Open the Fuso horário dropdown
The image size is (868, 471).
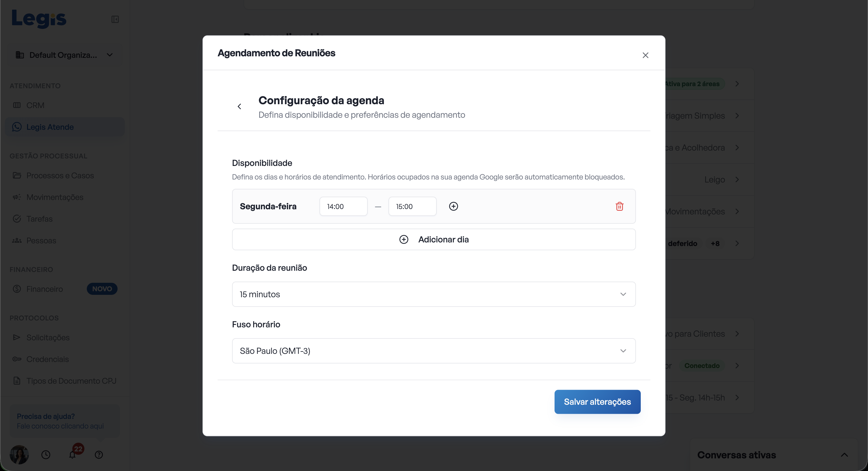click(x=434, y=351)
